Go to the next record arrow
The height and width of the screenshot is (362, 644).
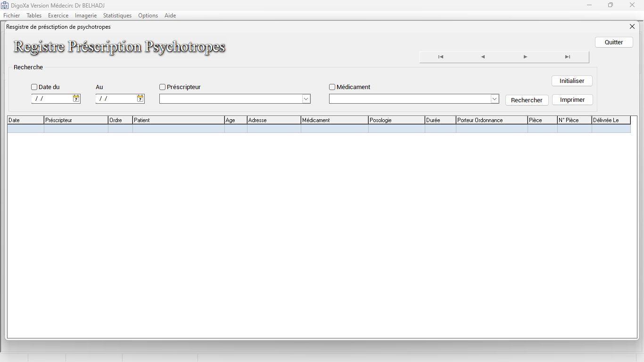525,57
